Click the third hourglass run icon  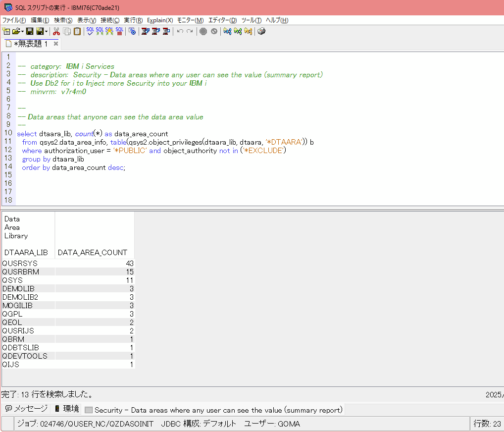tap(166, 31)
